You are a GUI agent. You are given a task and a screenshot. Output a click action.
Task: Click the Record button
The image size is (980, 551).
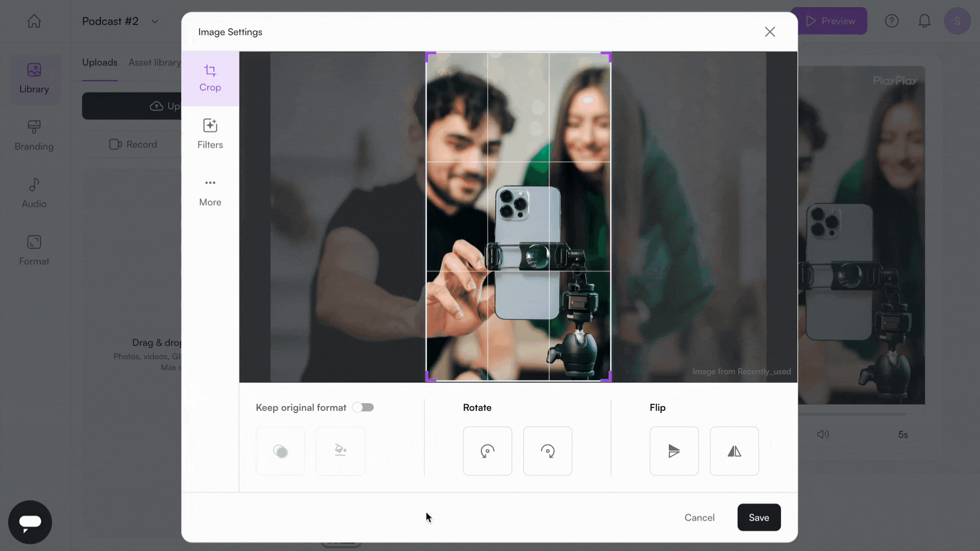point(133,144)
